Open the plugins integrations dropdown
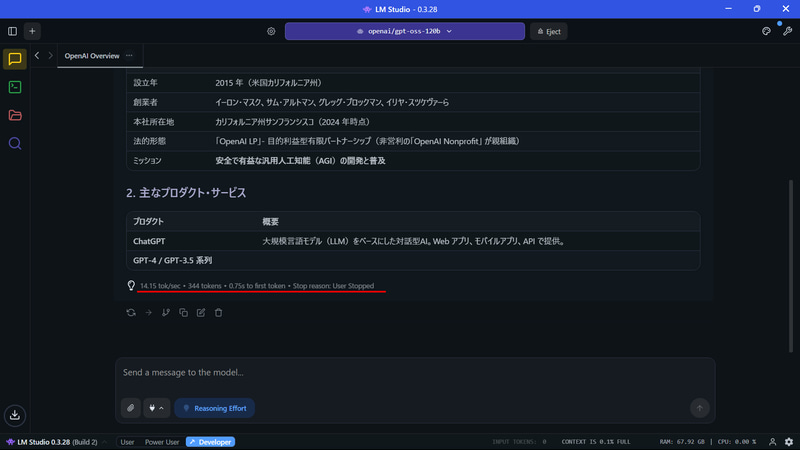The width and height of the screenshot is (800, 450). 157,408
